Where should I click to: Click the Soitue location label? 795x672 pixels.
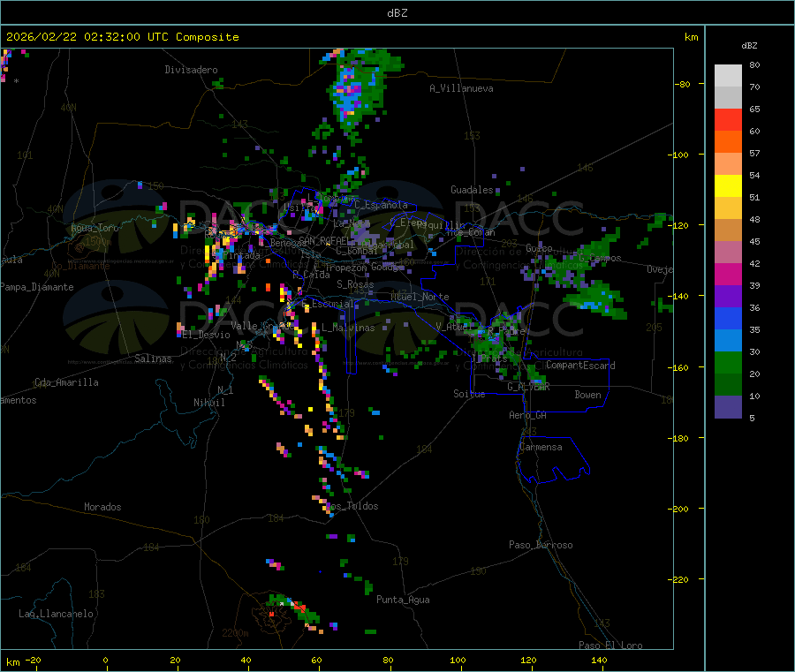(x=469, y=394)
